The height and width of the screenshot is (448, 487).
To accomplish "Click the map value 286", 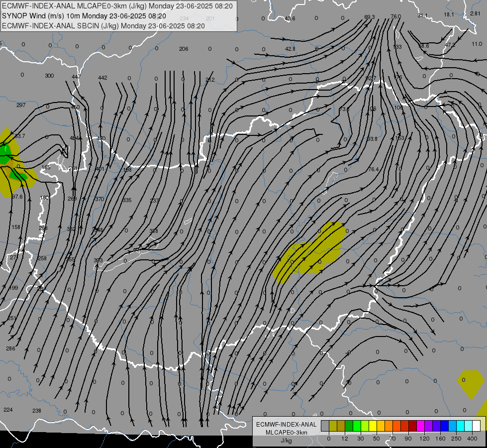I will click(10, 348).
